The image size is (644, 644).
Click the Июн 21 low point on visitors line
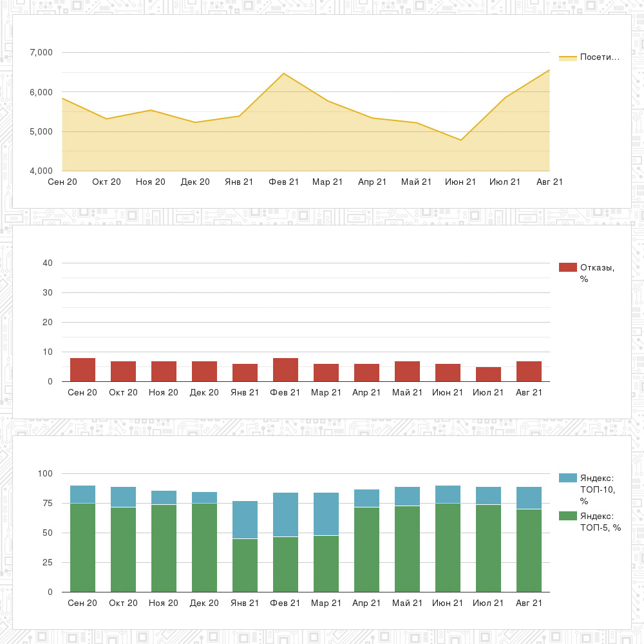point(461,140)
